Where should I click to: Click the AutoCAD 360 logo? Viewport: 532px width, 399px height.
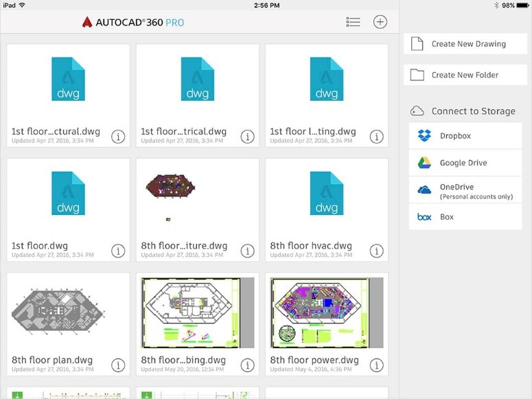click(x=132, y=23)
